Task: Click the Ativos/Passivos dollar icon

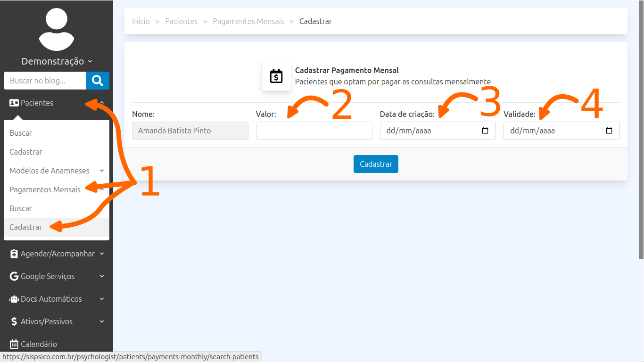Action: tap(14, 321)
